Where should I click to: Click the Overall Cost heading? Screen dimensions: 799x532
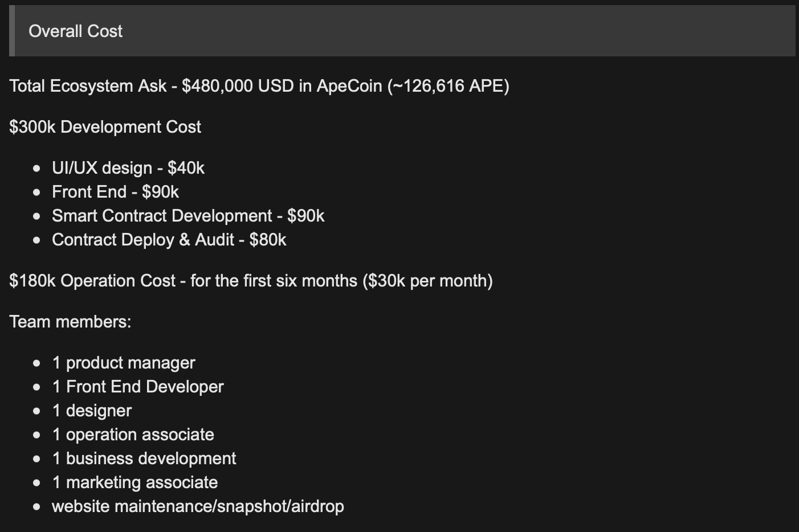[x=75, y=31]
